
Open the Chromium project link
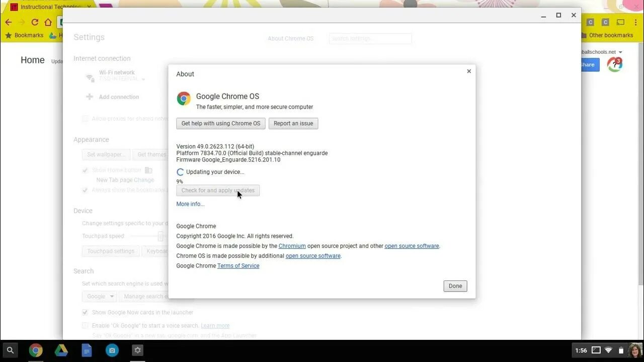coord(292,246)
